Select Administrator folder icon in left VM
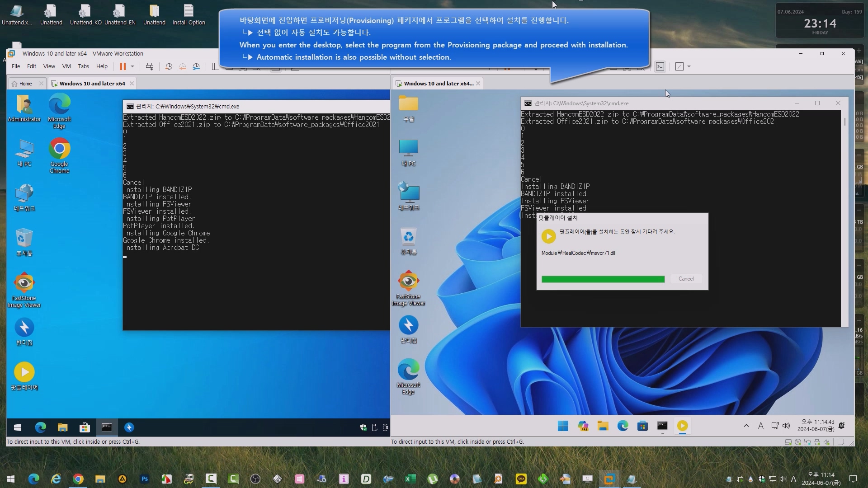This screenshot has height=488, width=868. (24, 108)
